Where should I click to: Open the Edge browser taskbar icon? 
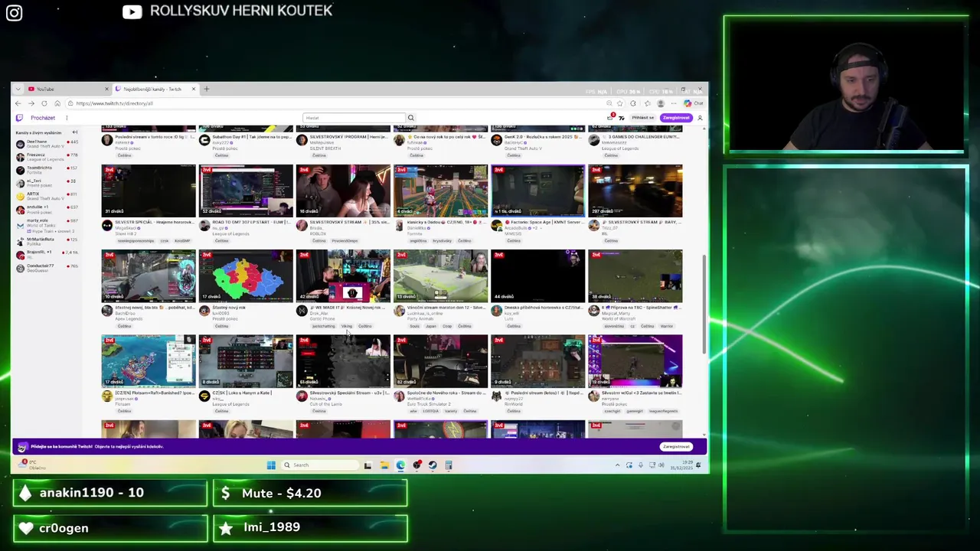400,465
